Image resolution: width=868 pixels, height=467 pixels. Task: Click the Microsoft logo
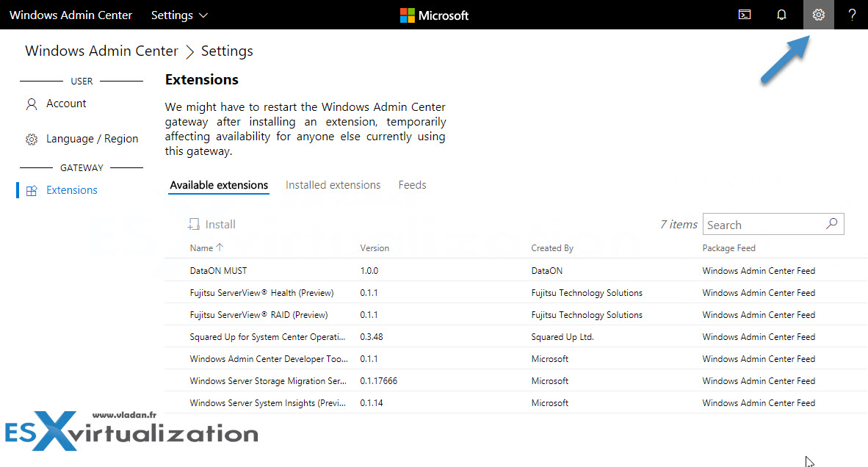point(434,15)
